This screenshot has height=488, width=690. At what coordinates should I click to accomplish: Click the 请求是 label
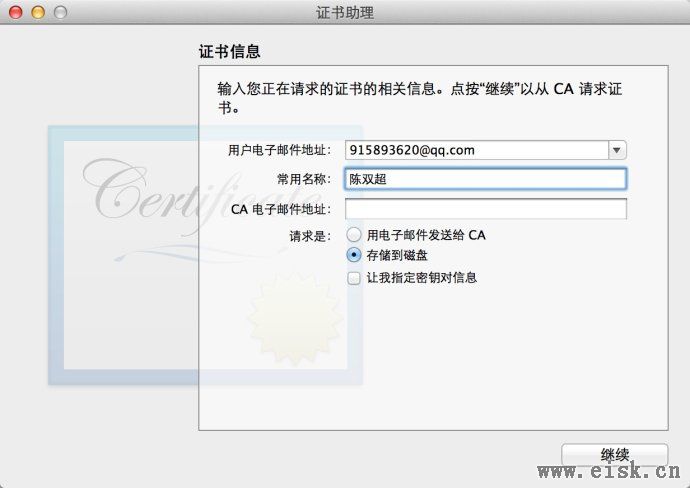coord(310,236)
